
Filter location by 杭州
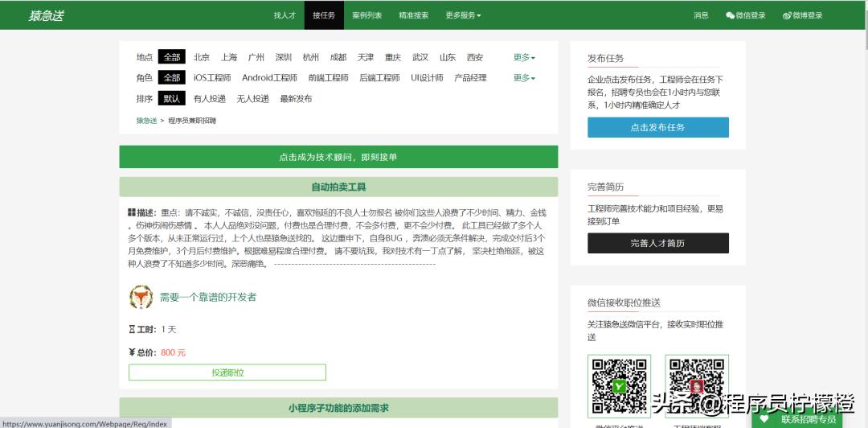[x=310, y=57]
